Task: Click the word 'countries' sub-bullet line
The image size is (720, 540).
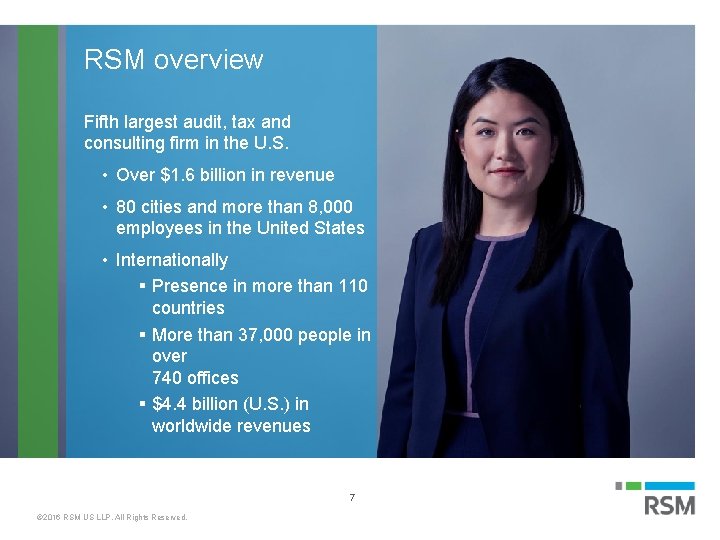Action: click(x=188, y=308)
